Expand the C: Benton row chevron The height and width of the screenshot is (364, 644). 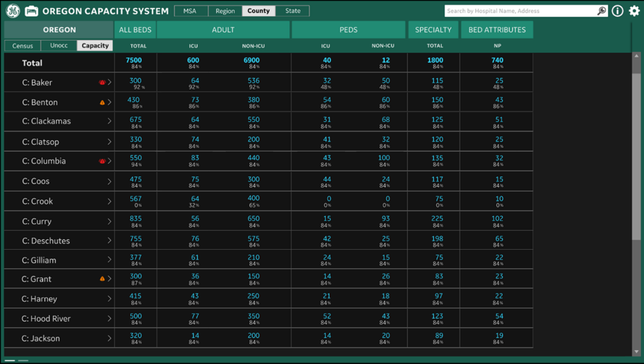[x=110, y=103]
